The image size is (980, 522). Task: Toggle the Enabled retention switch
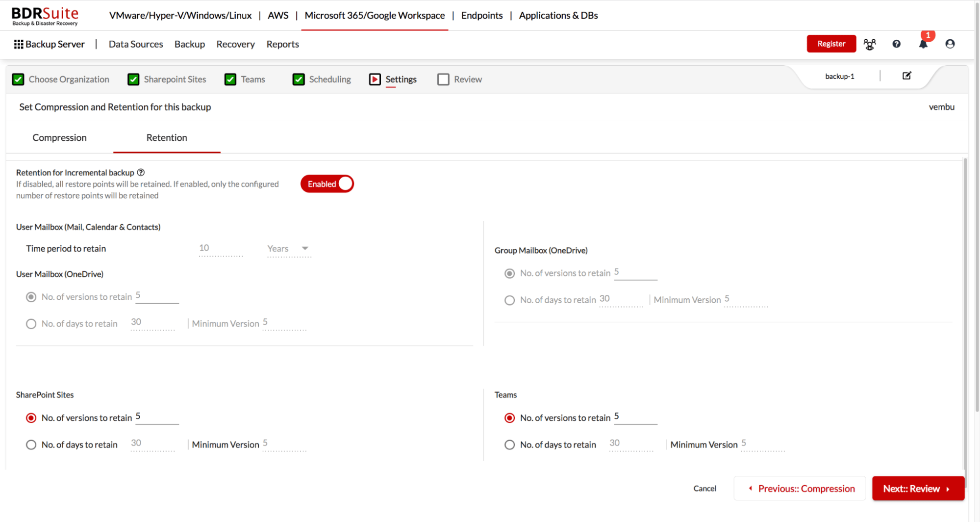[327, 183]
